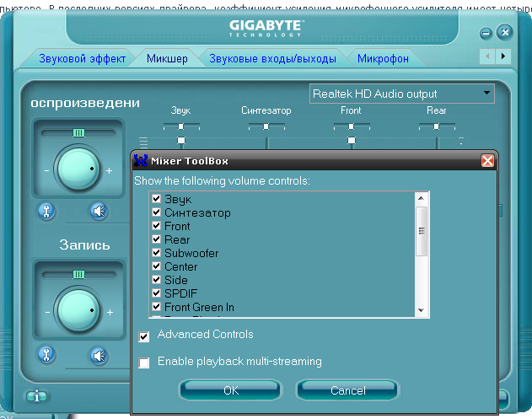Image resolution: width=532 pixels, height=419 pixels.
Task: Toggle the Rear checkbox
Action: pos(157,239)
